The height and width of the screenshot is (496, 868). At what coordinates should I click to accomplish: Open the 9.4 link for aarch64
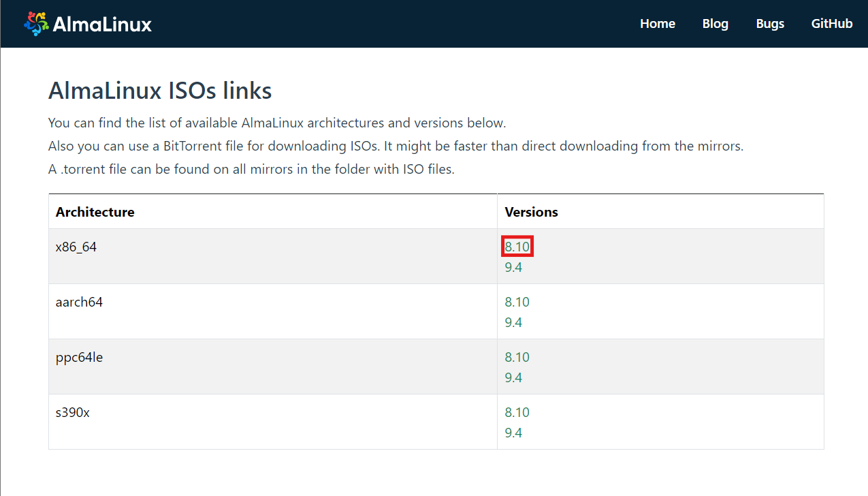click(513, 322)
